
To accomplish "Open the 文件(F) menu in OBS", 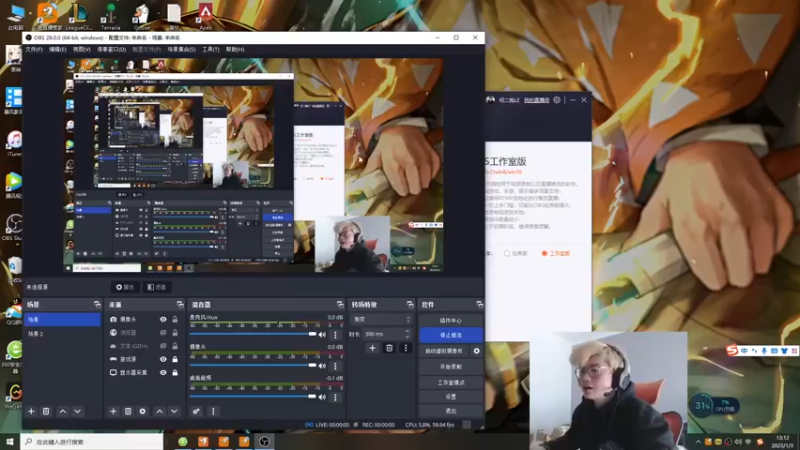I will click(x=34, y=49).
